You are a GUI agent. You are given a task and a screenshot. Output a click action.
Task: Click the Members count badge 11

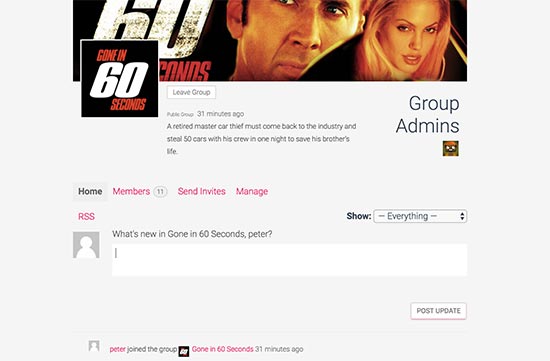pyautogui.click(x=160, y=192)
